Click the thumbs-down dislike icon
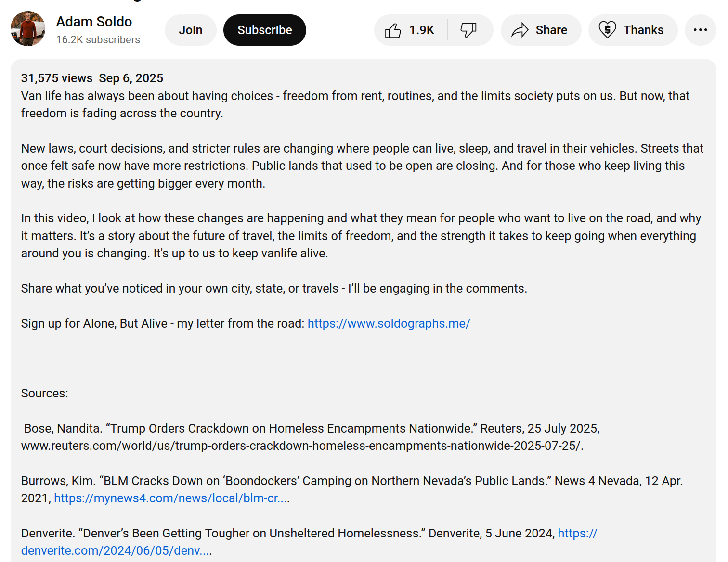Screen dimensions: 728x562 click(468, 30)
